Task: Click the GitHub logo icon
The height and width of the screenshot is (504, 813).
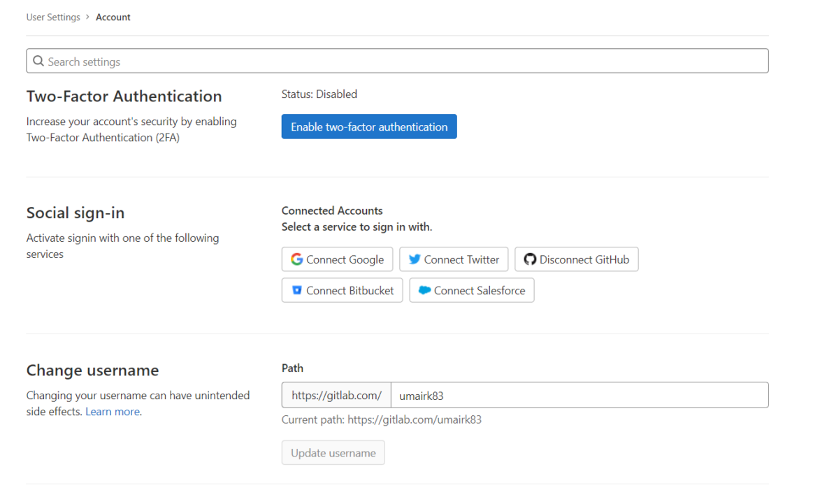Action: [530, 259]
